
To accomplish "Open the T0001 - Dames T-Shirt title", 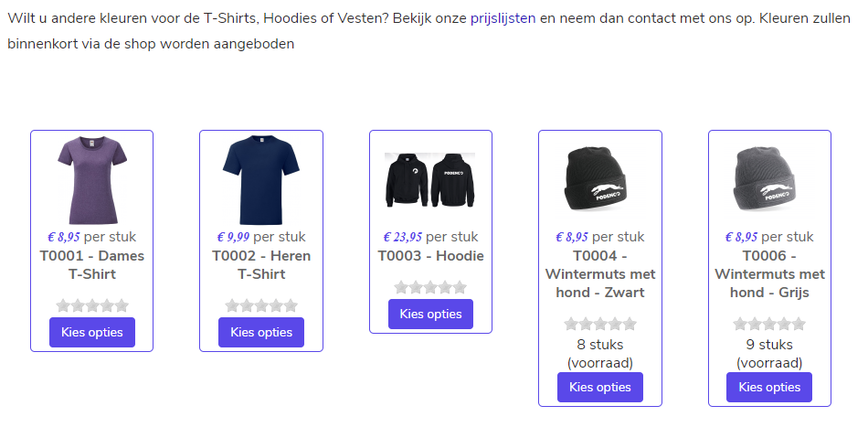I will tap(91, 264).
